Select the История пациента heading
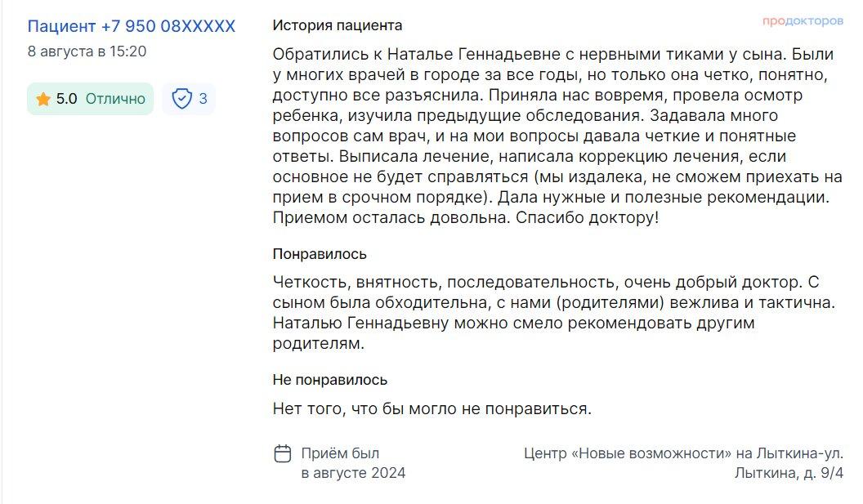Screen dimensions: 863x504 [x=338, y=25]
